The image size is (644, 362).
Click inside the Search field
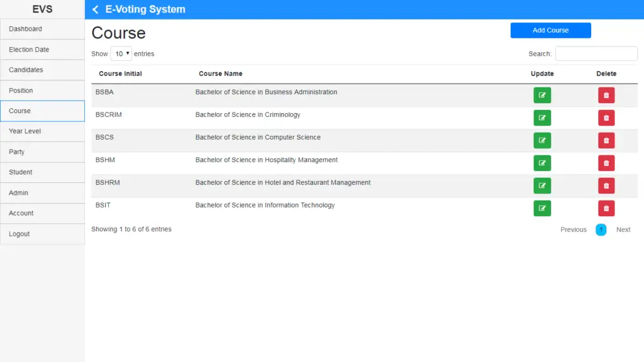pyautogui.click(x=596, y=53)
